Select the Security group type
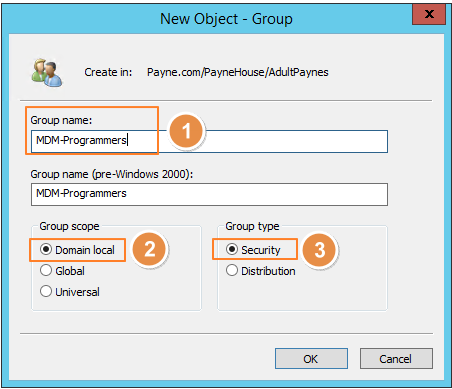The height and width of the screenshot is (389, 452). (x=253, y=250)
